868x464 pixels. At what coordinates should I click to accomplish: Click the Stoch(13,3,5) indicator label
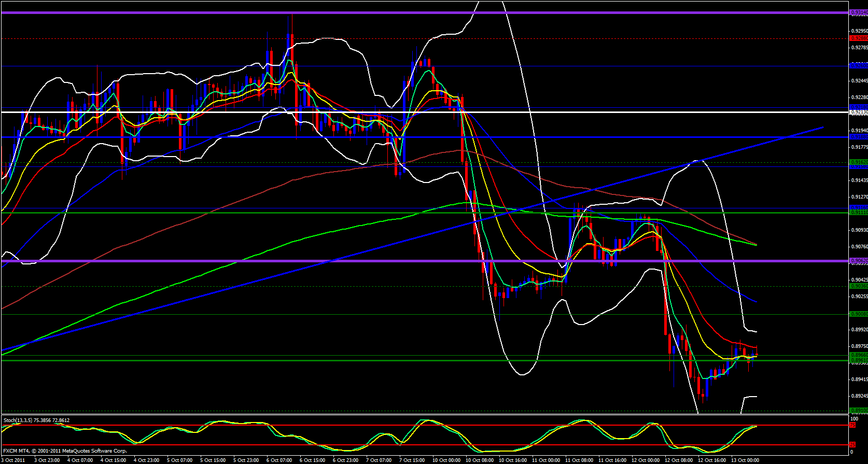[36, 420]
